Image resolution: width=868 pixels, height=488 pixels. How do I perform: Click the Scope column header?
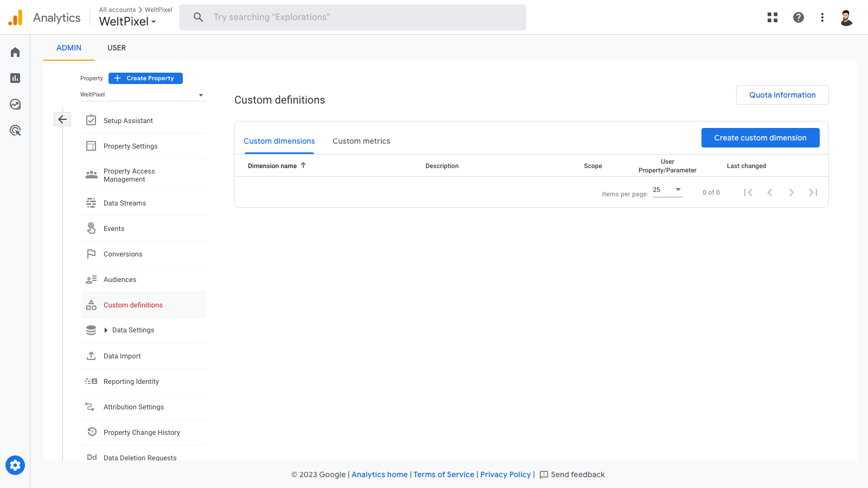pyautogui.click(x=593, y=166)
